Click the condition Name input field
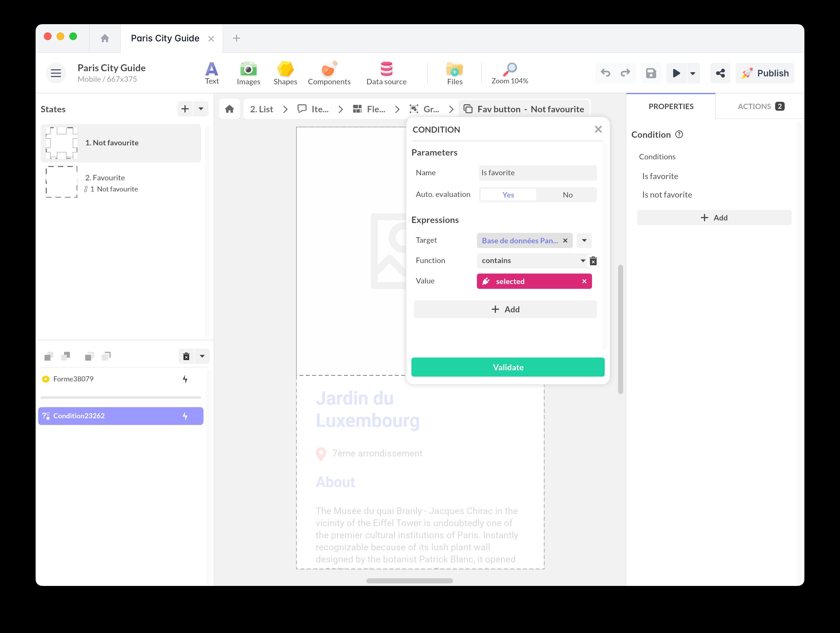This screenshot has width=840, height=633. pos(537,173)
